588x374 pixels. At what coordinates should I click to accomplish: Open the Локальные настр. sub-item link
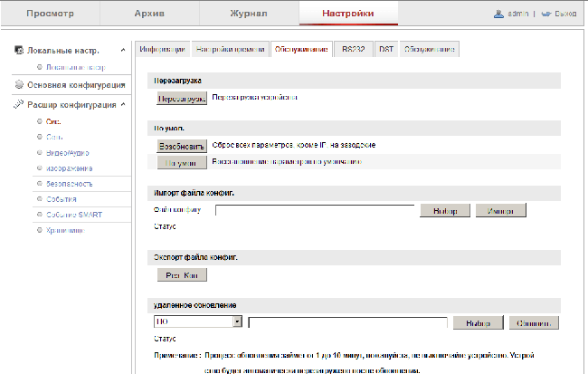click(76, 67)
